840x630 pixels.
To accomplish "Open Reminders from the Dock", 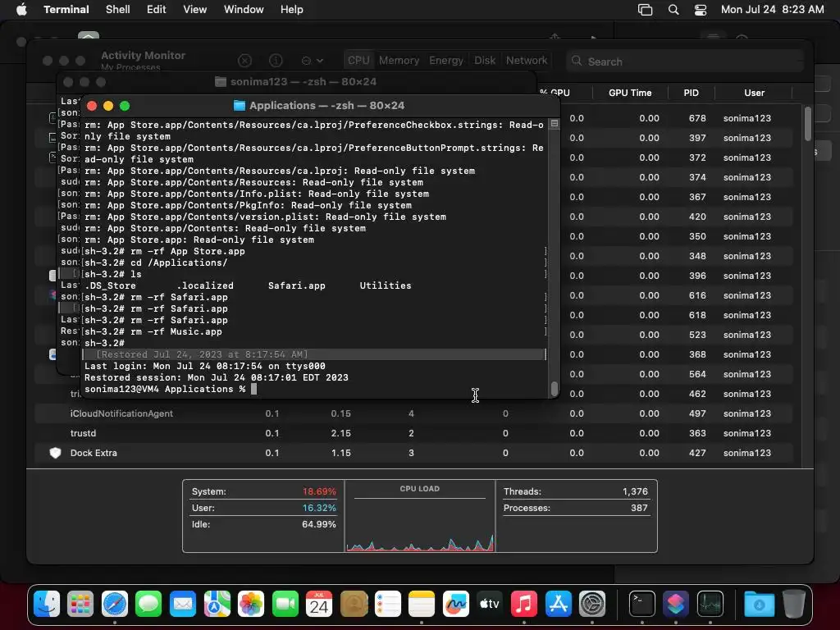I will click(x=387, y=604).
